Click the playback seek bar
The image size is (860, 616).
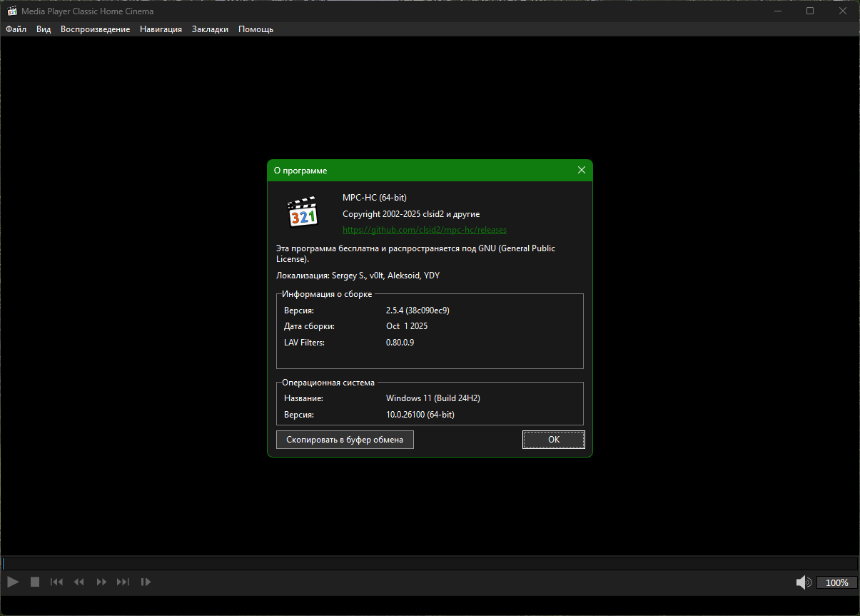(428, 563)
